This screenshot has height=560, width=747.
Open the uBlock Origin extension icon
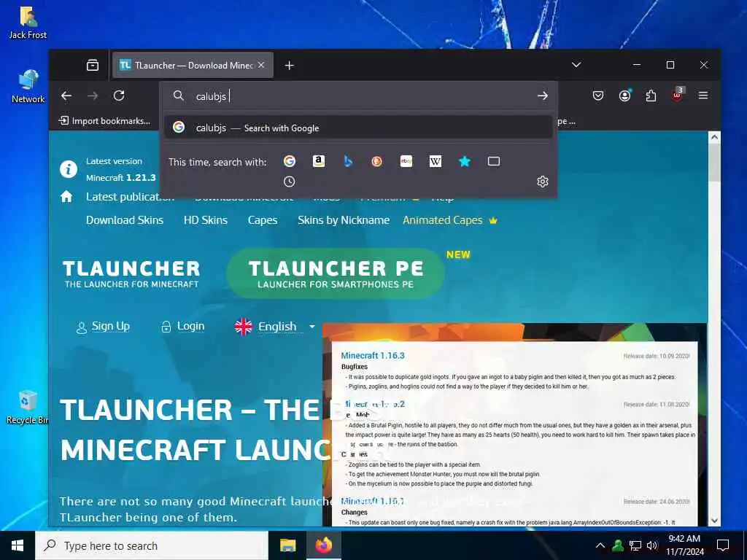tap(677, 95)
